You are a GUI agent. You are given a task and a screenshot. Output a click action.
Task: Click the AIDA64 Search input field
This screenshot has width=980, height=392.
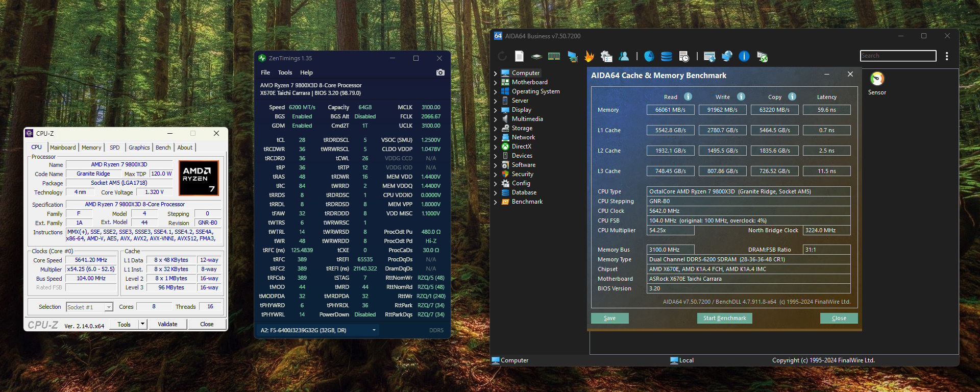coord(898,56)
